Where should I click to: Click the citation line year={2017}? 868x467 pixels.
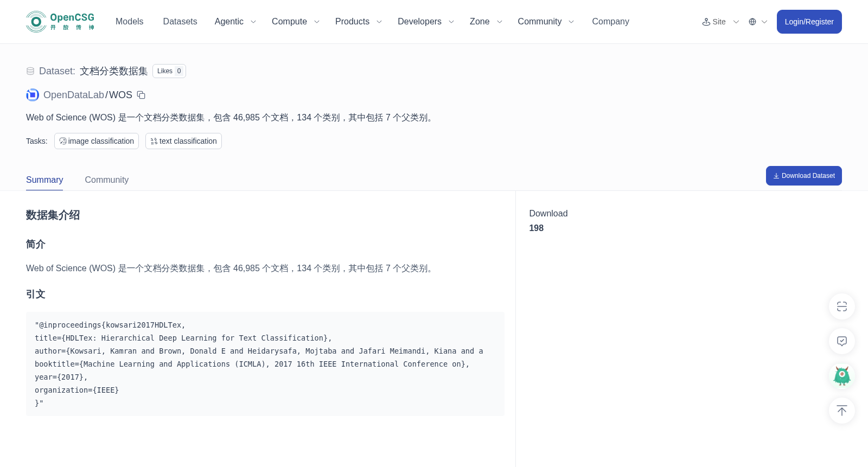(x=61, y=377)
